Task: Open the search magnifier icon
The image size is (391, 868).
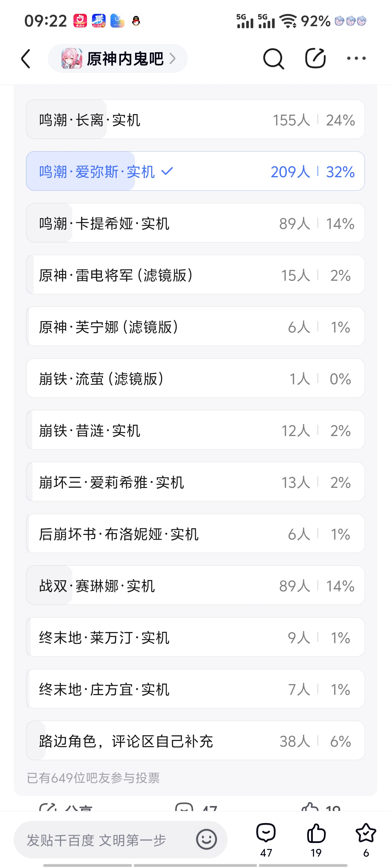Action: tap(273, 59)
